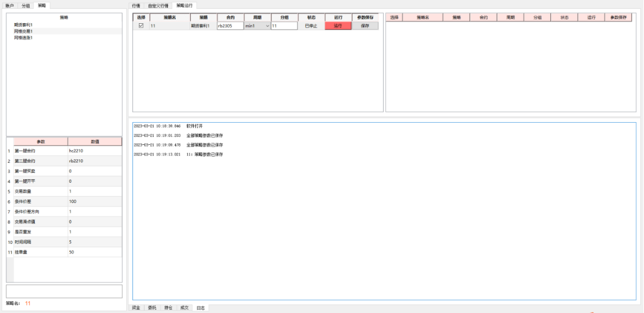Switch to the 资金 bottom tab
Image resolution: width=644 pixels, height=313 pixels.
pyautogui.click(x=135, y=307)
